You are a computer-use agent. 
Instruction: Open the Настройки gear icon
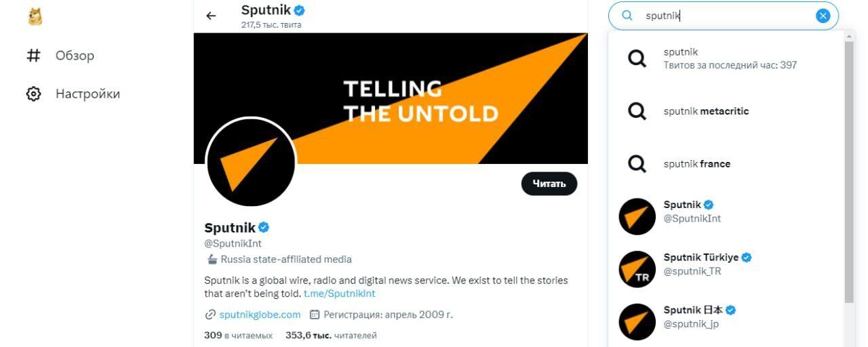click(x=33, y=94)
